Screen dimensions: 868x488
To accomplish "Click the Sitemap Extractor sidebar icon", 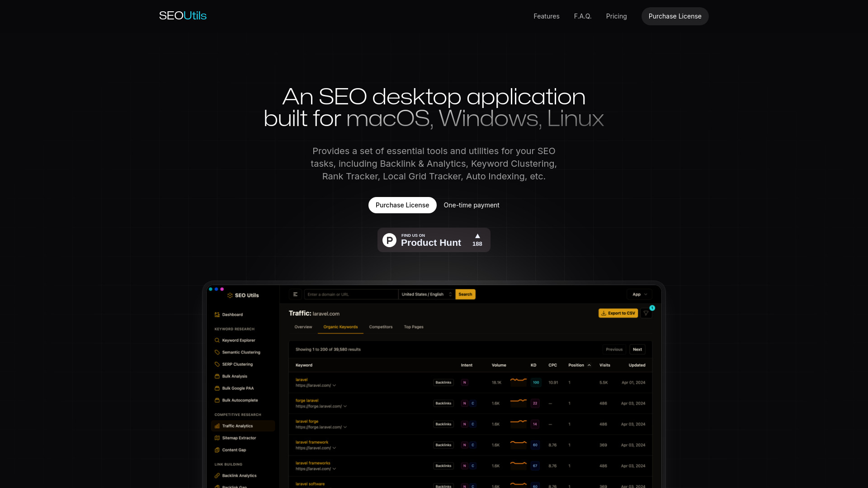I will (217, 437).
